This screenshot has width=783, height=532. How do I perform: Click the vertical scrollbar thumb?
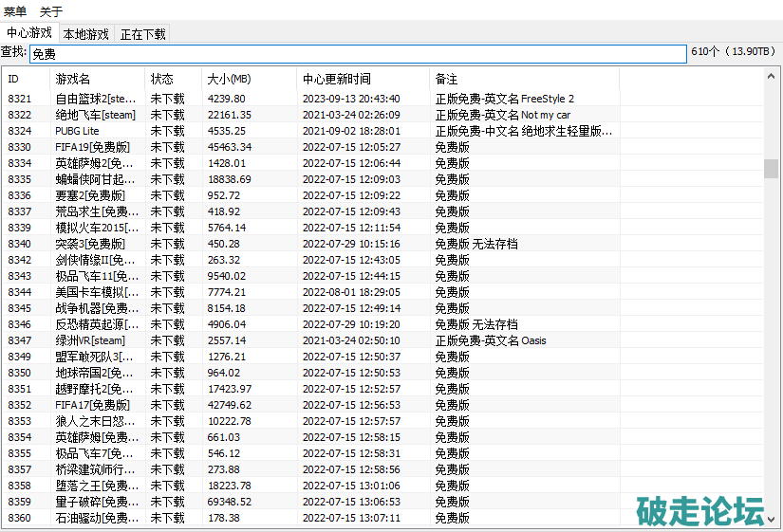(x=771, y=168)
